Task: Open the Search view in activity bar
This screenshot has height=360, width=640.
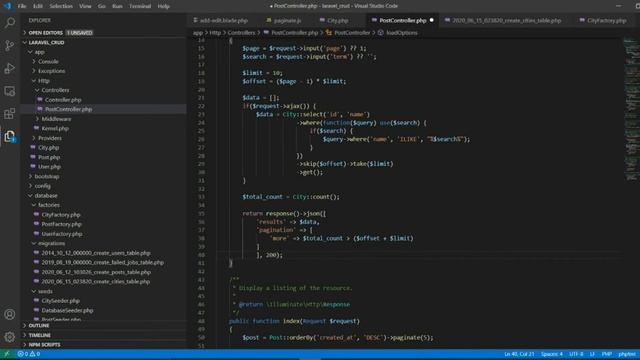Action: coord(9,22)
